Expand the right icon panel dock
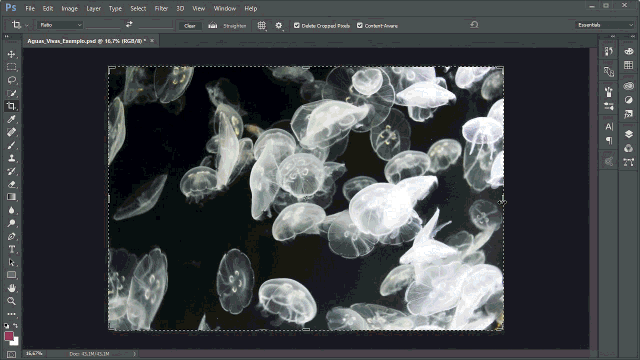Image resolution: width=640 pixels, height=360 pixels. 633,36
